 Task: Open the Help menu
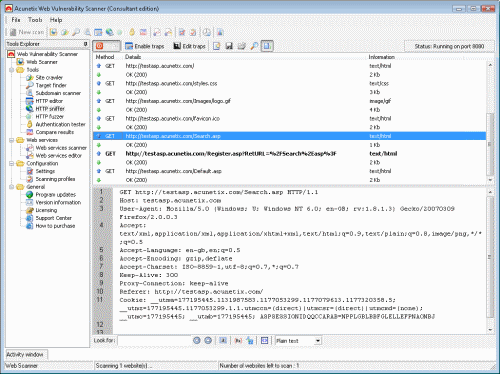point(56,20)
